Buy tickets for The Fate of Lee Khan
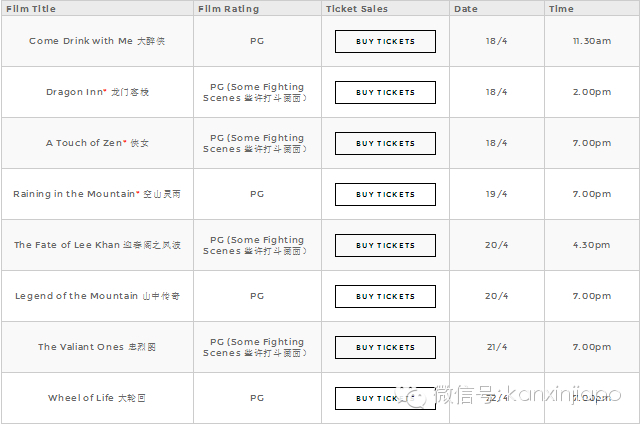642x427 pixels. tap(385, 246)
